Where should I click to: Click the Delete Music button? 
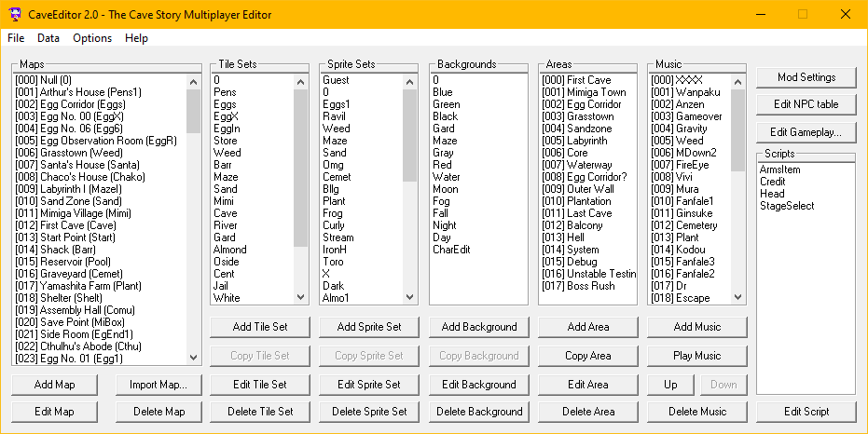click(697, 412)
